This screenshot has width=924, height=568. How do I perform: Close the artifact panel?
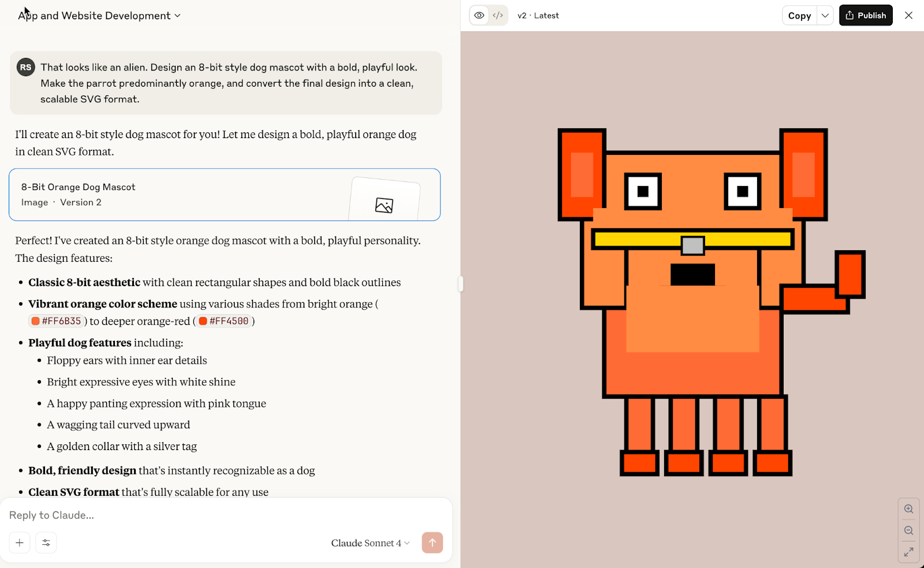908,16
